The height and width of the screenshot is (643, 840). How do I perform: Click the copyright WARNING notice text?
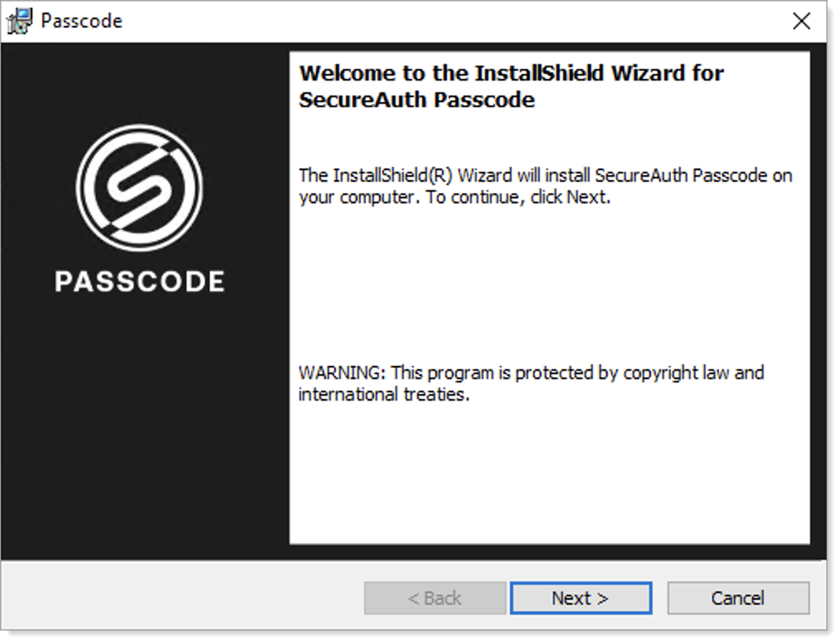[531, 383]
